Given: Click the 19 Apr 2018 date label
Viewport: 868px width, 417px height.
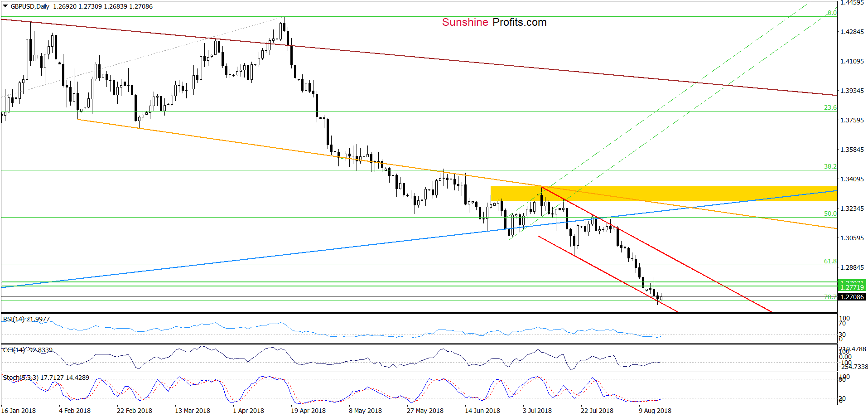Looking at the screenshot, I should click(x=308, y=411).
